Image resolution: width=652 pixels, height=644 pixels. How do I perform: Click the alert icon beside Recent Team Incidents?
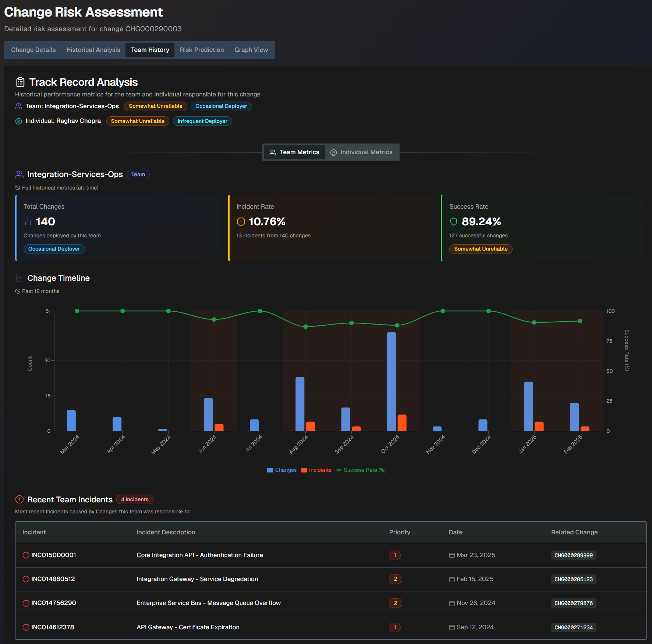(x=20, y=499)
